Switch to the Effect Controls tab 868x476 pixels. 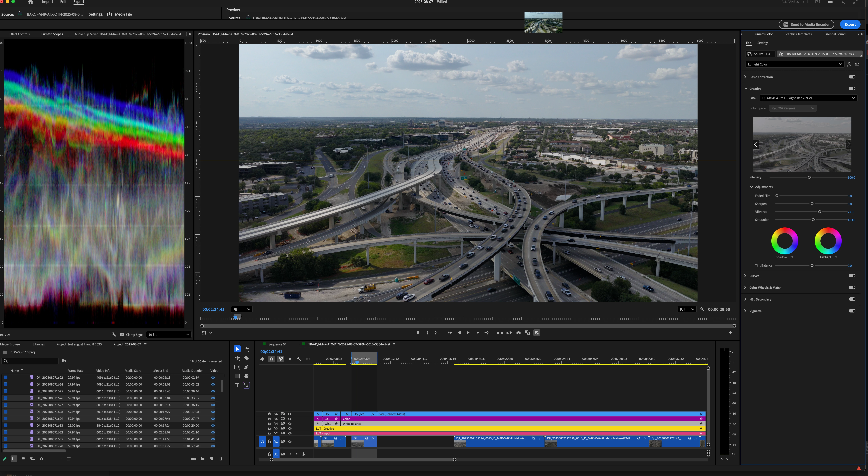click(19, 34)
